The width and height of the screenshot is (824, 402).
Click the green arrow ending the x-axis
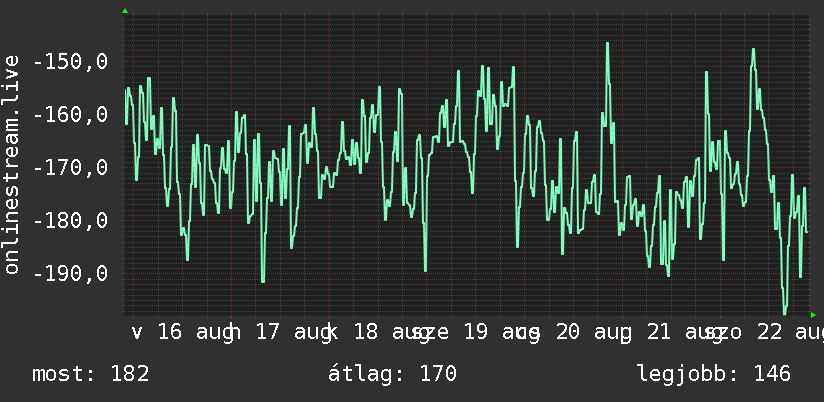tap(813, 315)
